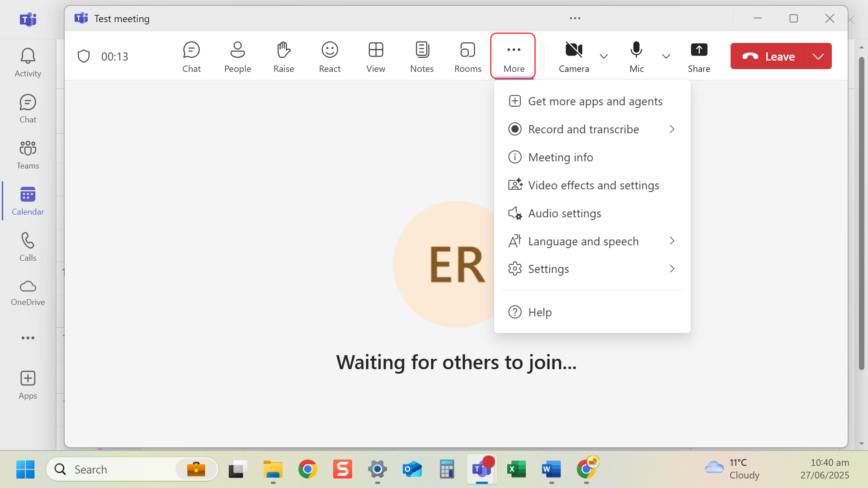Click the taskbar Search box

coord(132,469)
